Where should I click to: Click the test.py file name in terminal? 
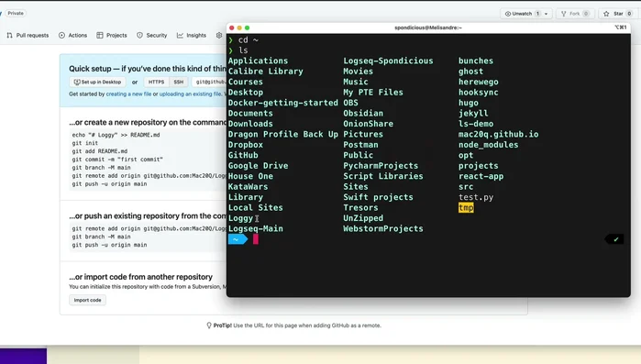tap(476, 197)
